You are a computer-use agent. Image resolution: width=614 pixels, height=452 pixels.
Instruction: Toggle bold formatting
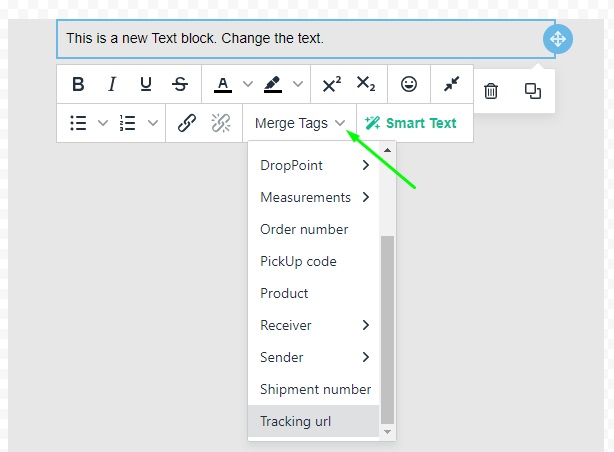[x=78, y=85]
